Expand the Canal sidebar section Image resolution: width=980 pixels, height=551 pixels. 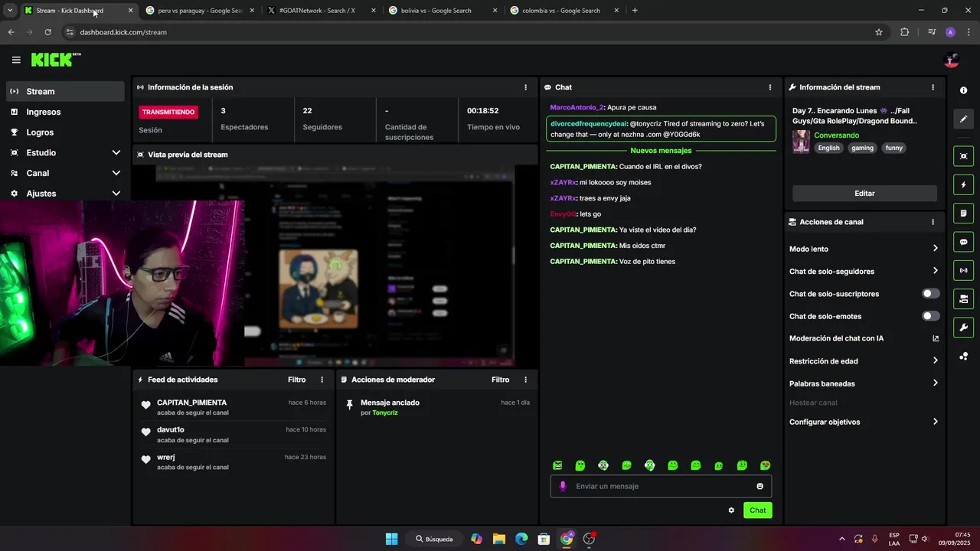pyautogui.click(x=66, y=173)
